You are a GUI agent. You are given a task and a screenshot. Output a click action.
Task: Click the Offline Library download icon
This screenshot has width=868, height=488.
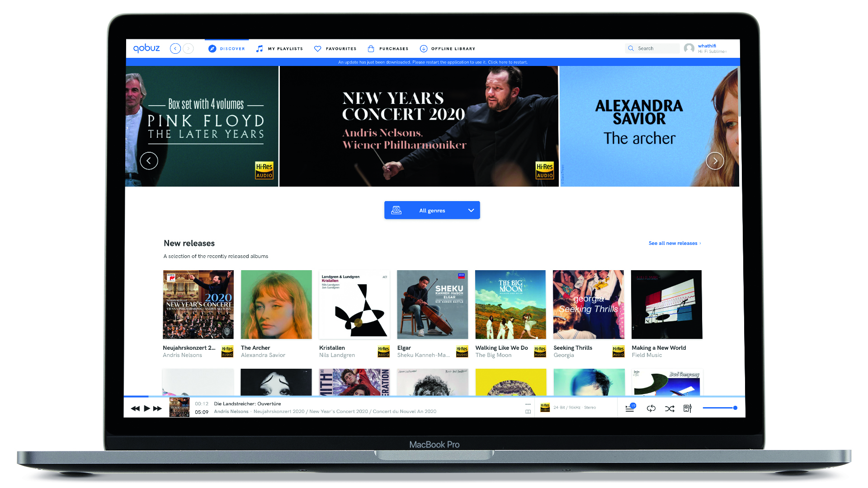(x=424, y=48)
